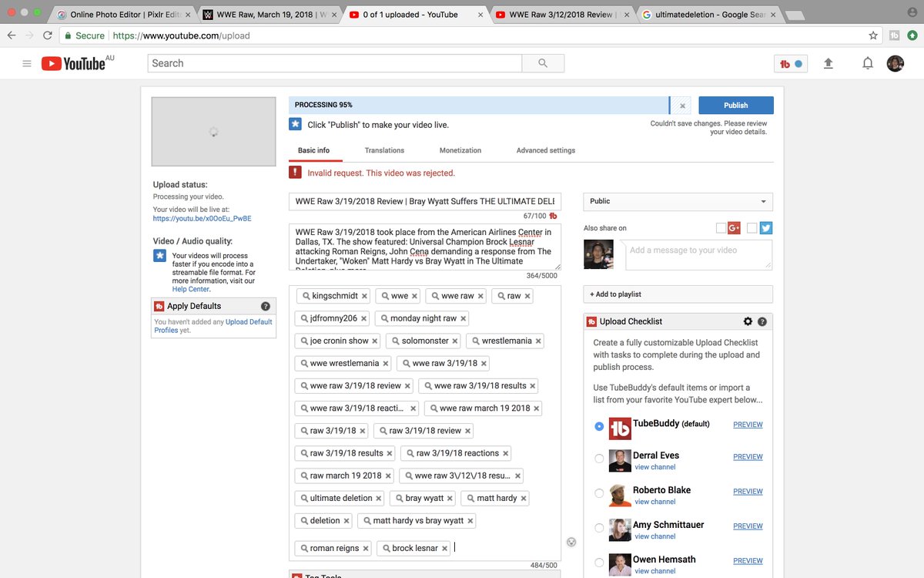The image size is (924, 578).
Task: Cancel upload with the X beside progress bar
Action: point(682,106)
